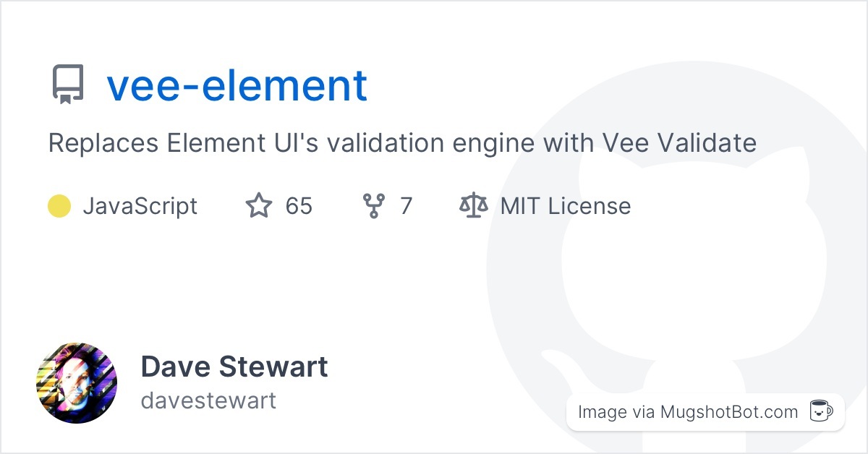Click the JavaScript language label
868x454 pixels.
point(140,206)
